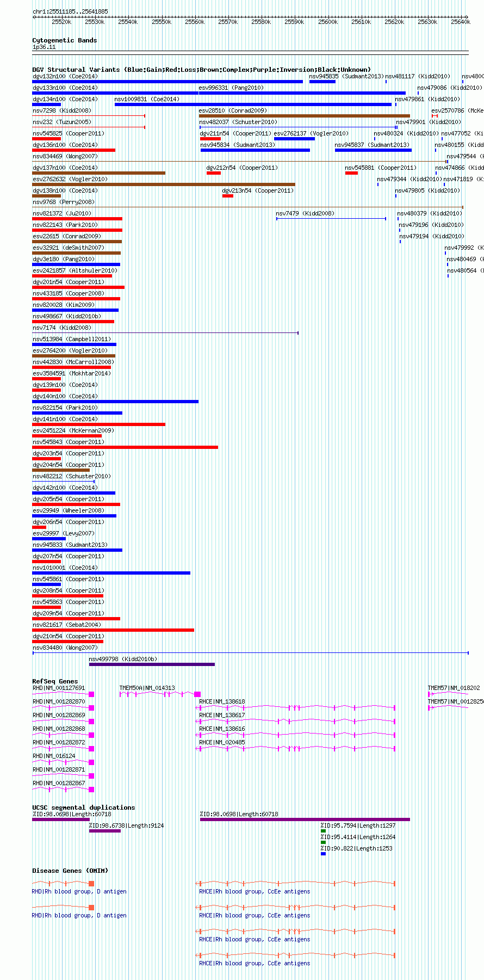484x980 pixels.
Task: Click the chr1:25511185..25641885 region label
Action: point(70,11)
